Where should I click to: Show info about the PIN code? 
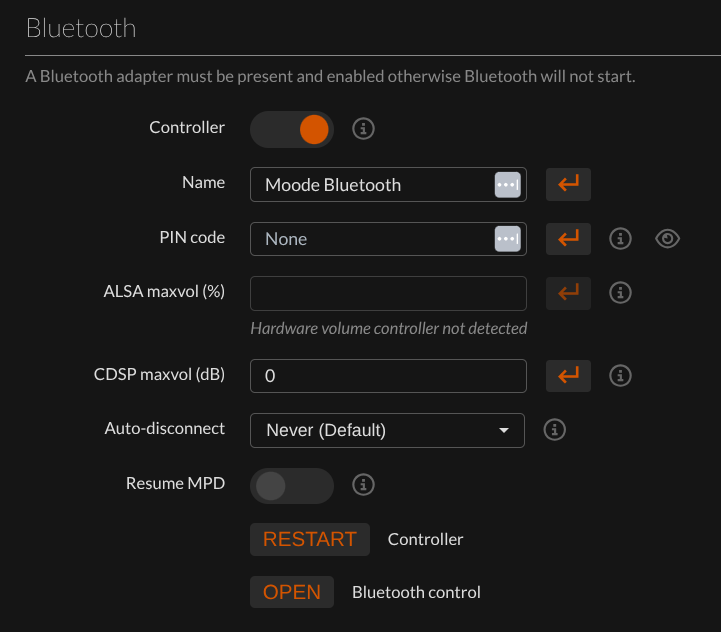pyautogui.click(x=621, y=239)
